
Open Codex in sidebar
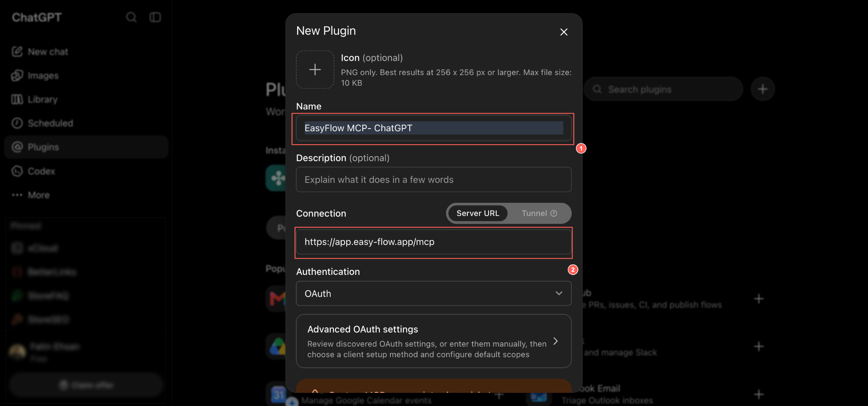(86, 171)
